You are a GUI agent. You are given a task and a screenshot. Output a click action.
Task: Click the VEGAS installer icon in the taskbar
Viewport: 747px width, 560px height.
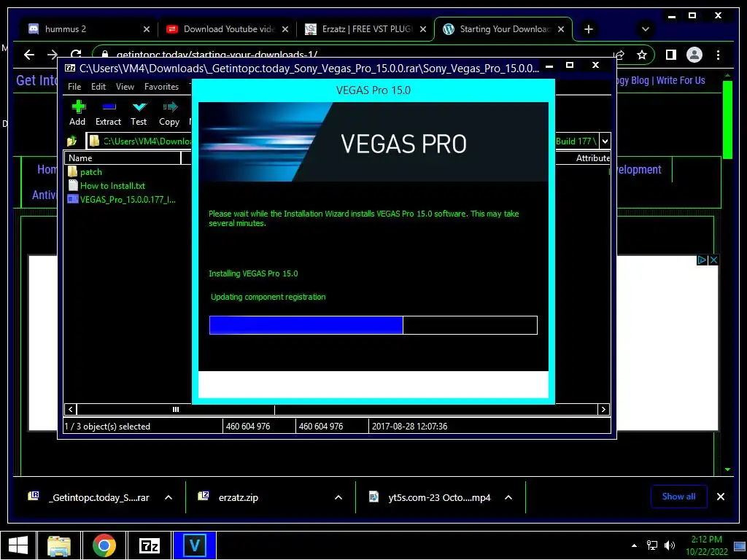coord(194,545)
